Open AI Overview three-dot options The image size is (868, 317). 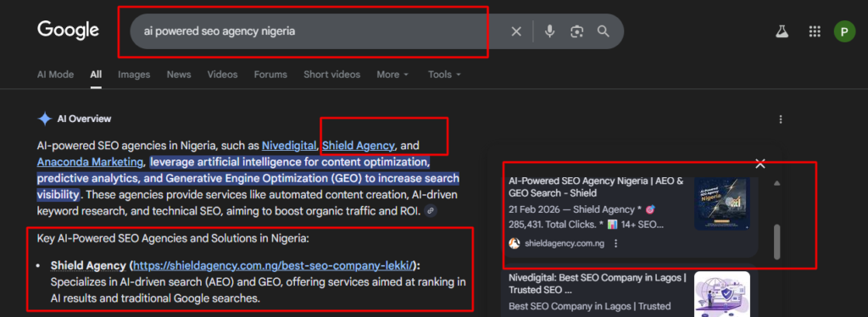pyautogui.click(x=781, y=119)
